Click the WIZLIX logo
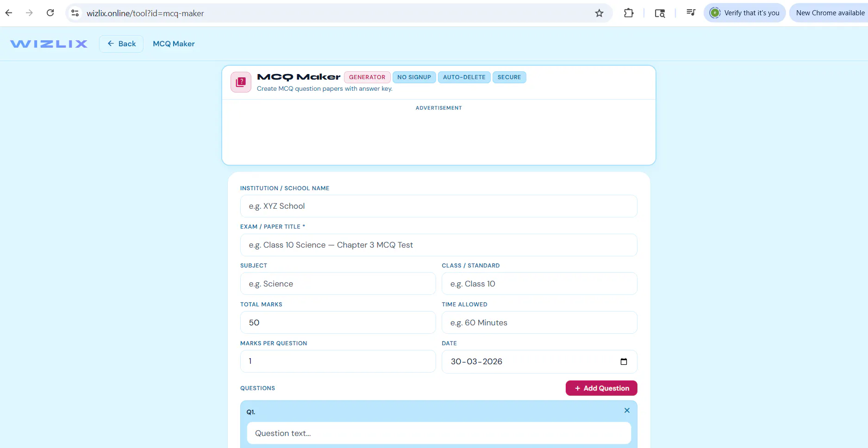Viewport: 868px width, 448px height. point(49,44)
